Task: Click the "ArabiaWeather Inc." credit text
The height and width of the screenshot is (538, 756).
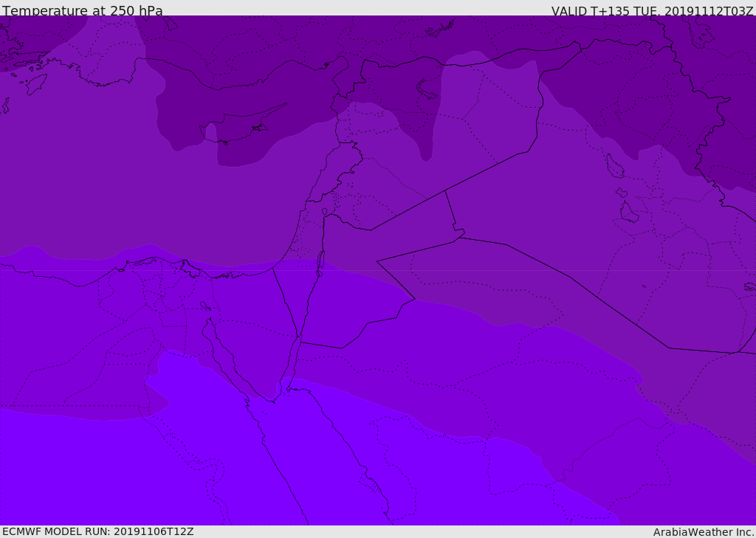Action: click(x=704, y=532)
